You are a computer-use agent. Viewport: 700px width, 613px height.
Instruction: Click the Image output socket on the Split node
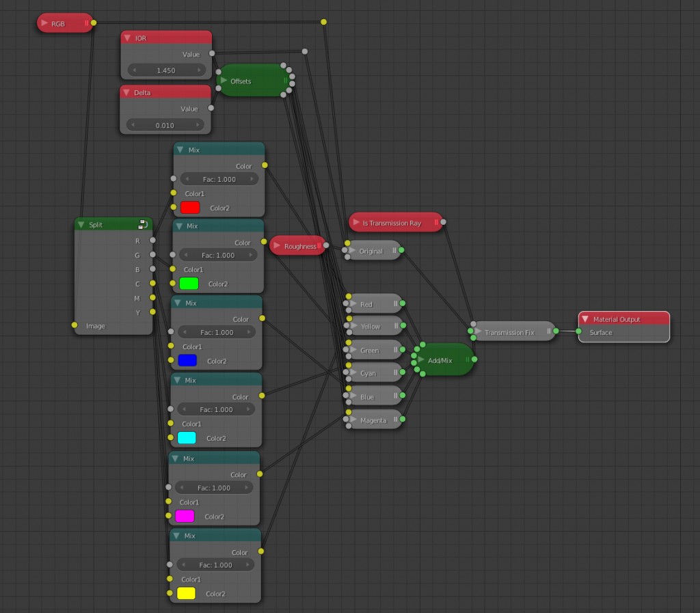75,326
